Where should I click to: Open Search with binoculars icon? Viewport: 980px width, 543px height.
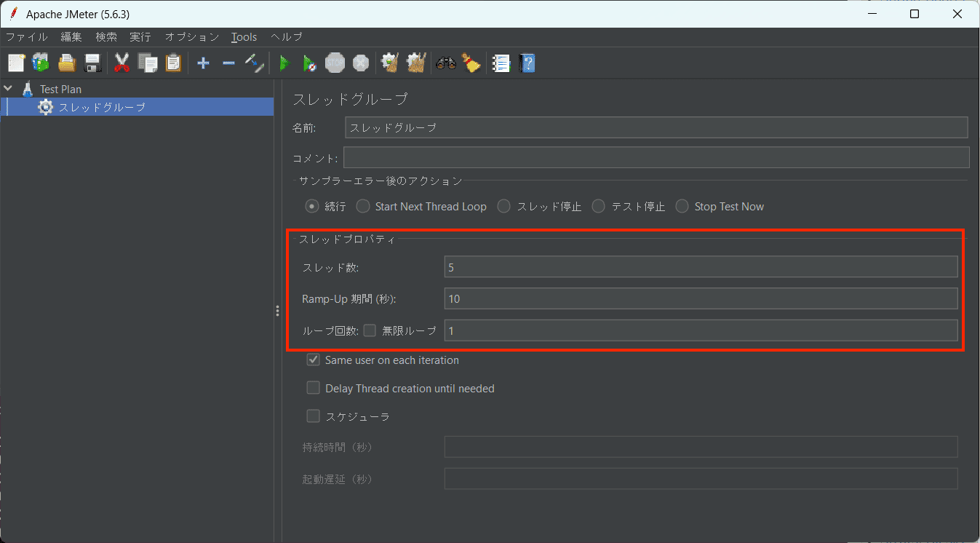445,63
